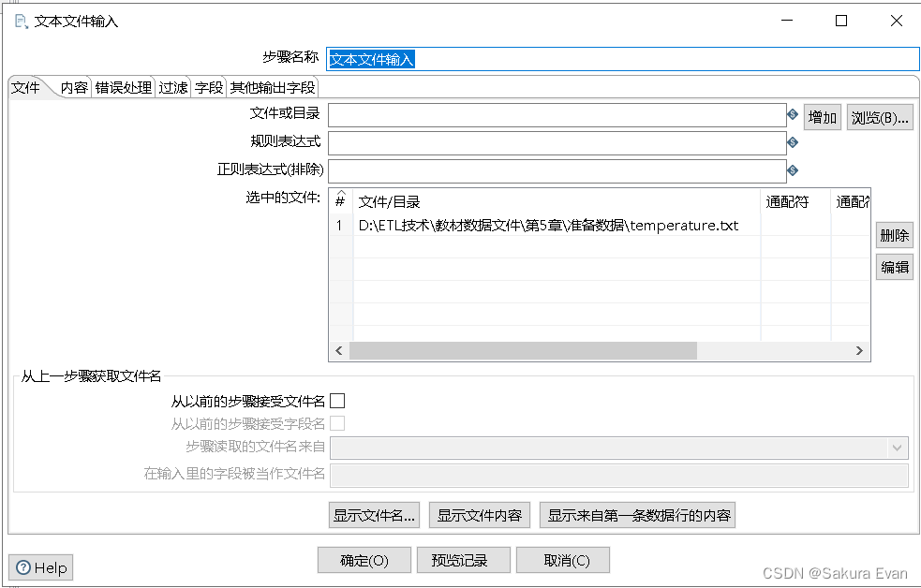This screenshot has height=588, width=921.
Task: Open the 其他输出字段 tab
Action: click(273, 87)
